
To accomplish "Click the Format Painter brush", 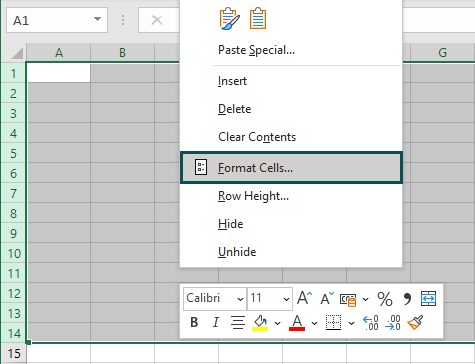I will tap(415, 322).
